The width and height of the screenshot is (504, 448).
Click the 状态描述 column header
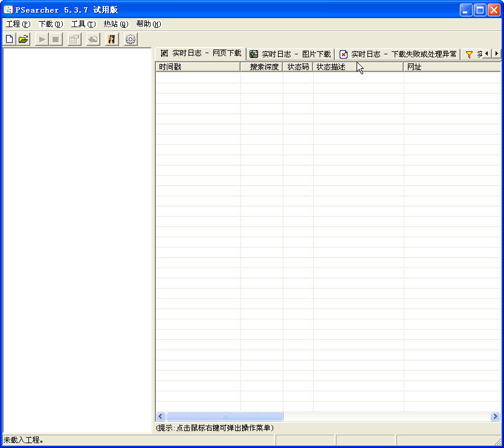358,67
